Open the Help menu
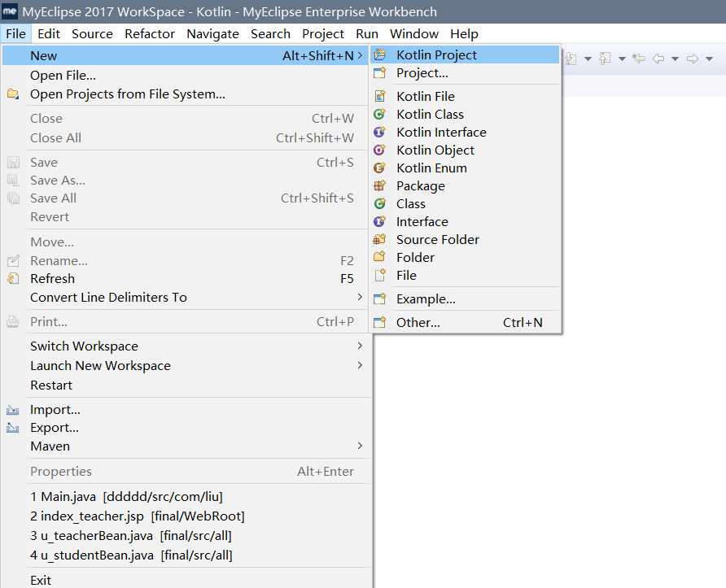 coord(464,34)
